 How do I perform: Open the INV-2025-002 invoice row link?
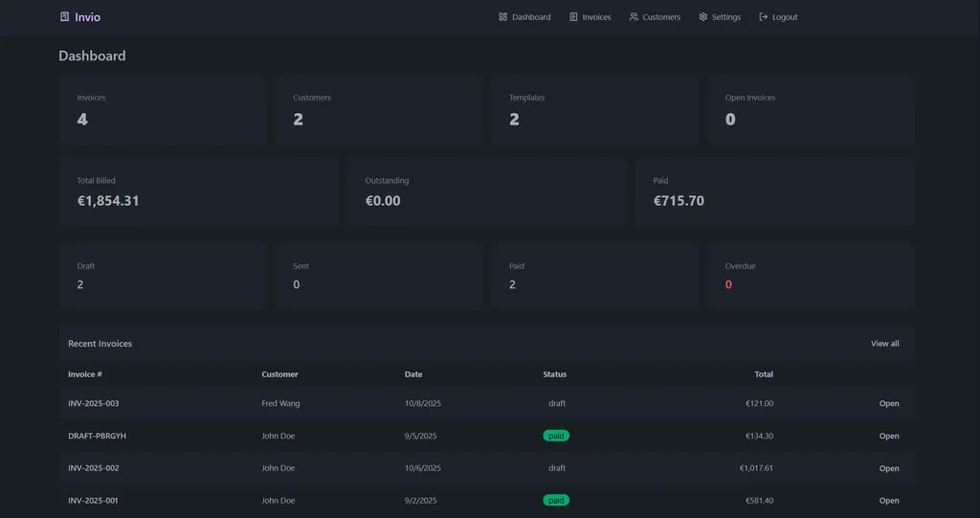888,468
